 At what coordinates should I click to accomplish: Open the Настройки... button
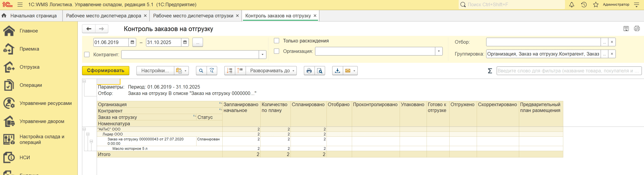click(x=155, y=71)
